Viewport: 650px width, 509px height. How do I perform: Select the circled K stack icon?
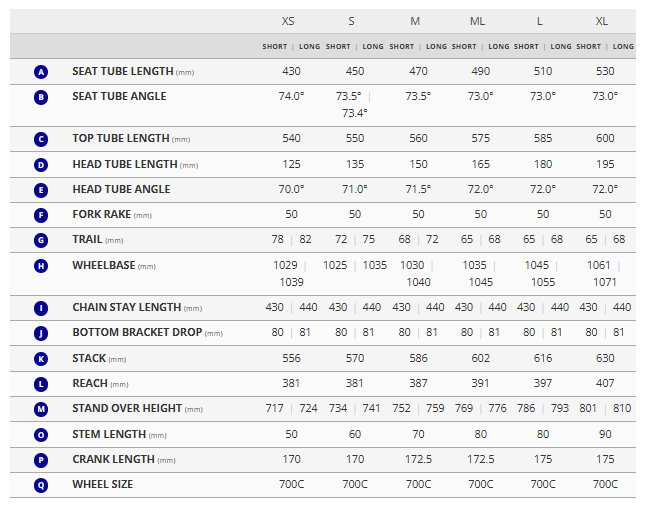(41, 358)
